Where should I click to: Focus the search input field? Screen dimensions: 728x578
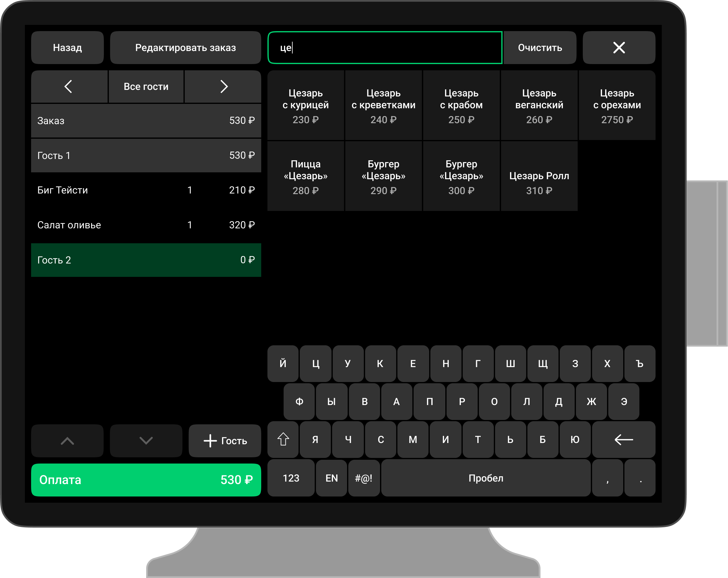point(385,48)
